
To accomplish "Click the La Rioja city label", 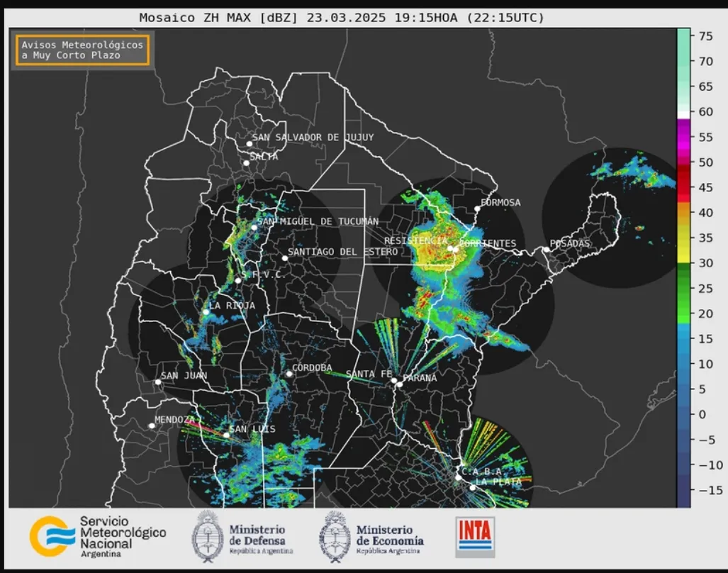I will tap(231, 306).
